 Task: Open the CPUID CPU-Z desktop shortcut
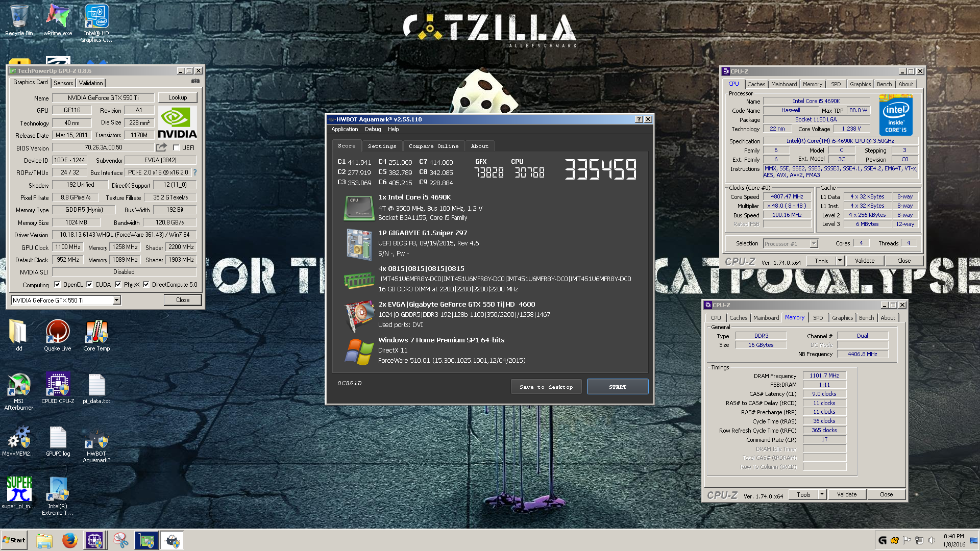tap(58, 388)
